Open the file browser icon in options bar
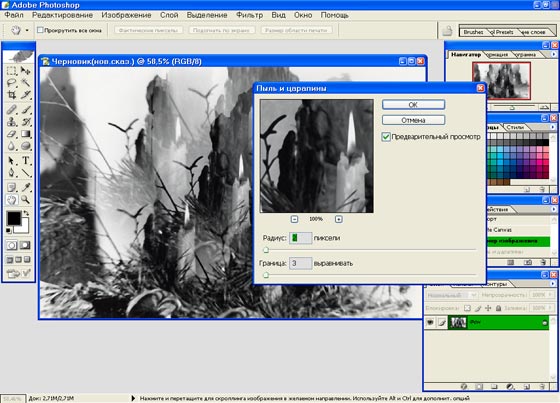The height and width of the screenshot is (403, 560). tap(447, 31)
